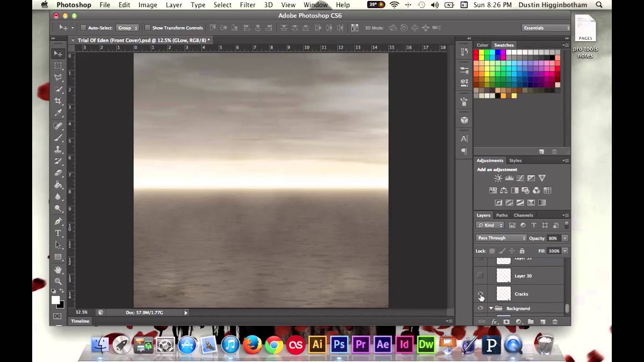
Task: Switch to the Paths tab
Action: [x=502, y=215]
